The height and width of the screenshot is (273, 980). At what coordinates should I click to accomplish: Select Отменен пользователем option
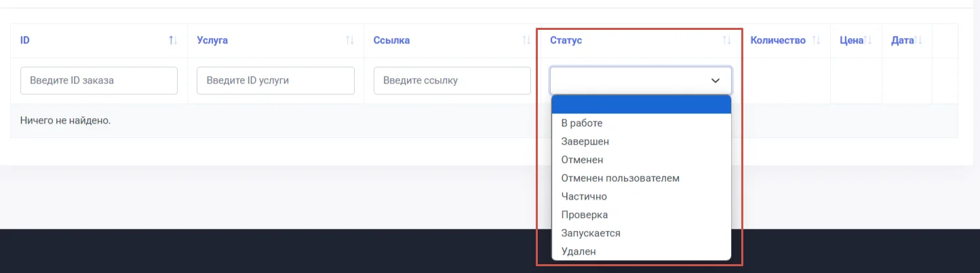(641, 178)
